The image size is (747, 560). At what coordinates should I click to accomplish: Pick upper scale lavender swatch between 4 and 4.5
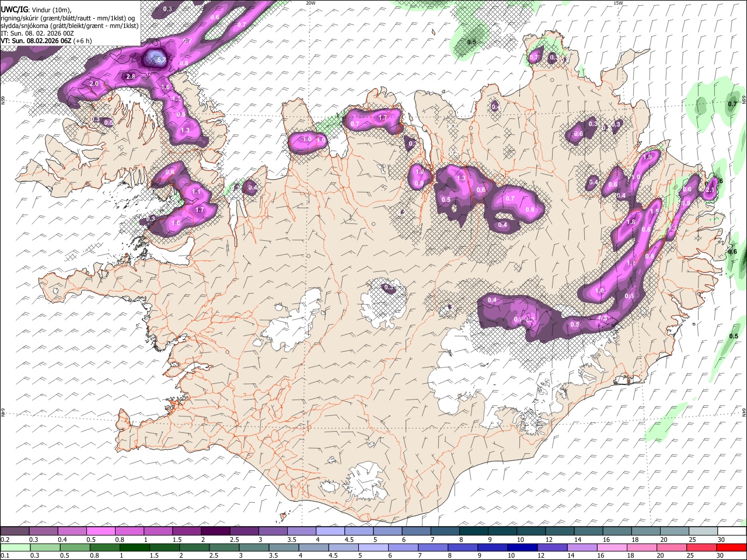pyautogui.click(x=330, y=531)
